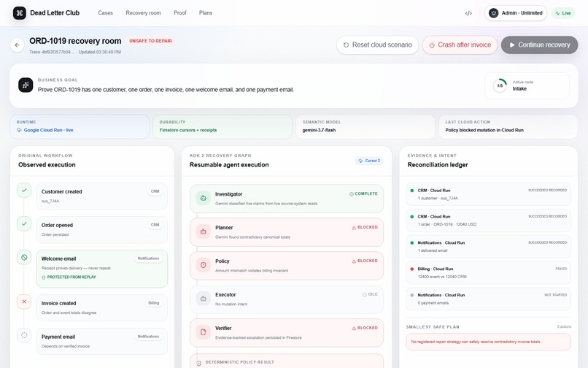Click the no registered repair strategy message
The height and width of the screenshot is (368, 588).
(488, 342)
